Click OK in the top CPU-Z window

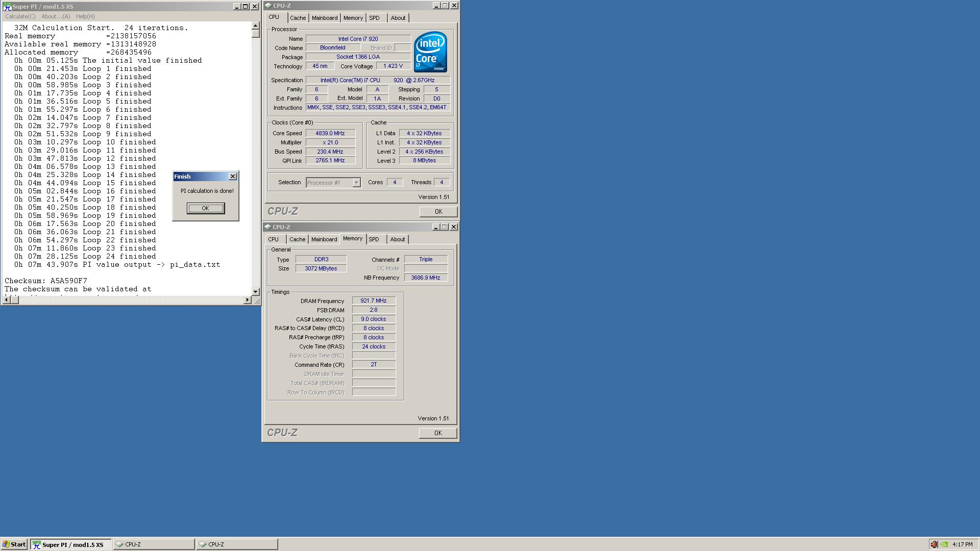click(438, 212)
